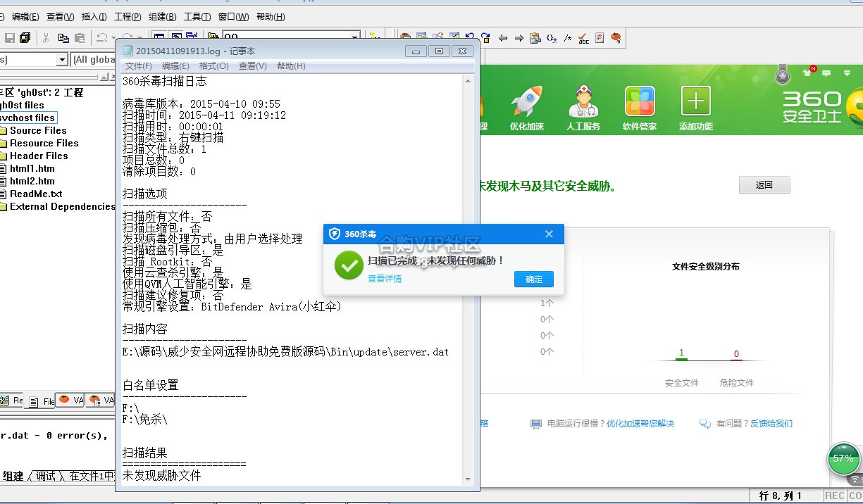863x504 pixels.
Task: Close the 360杀毒 scan-complete dialog
Action: [x=550, y=234]
